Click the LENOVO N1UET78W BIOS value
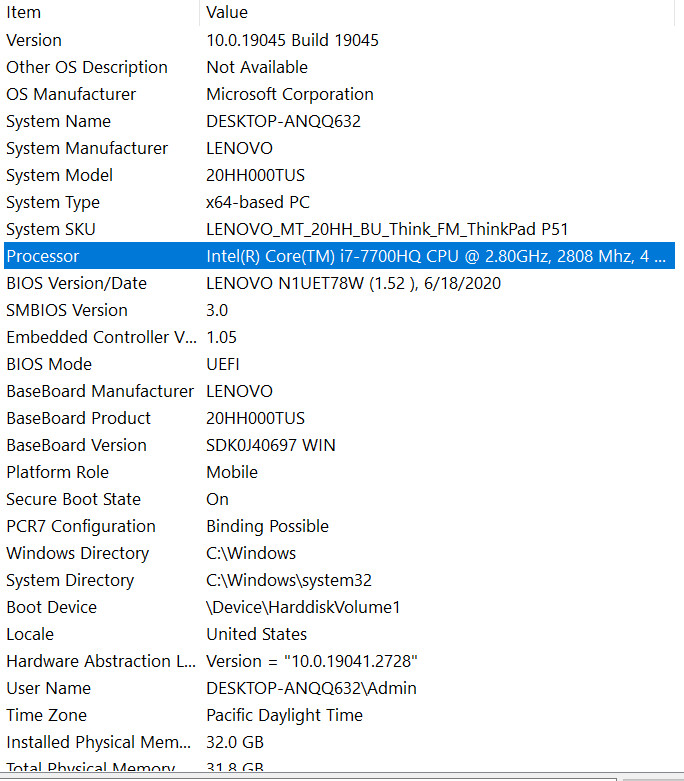 point(354,283)
